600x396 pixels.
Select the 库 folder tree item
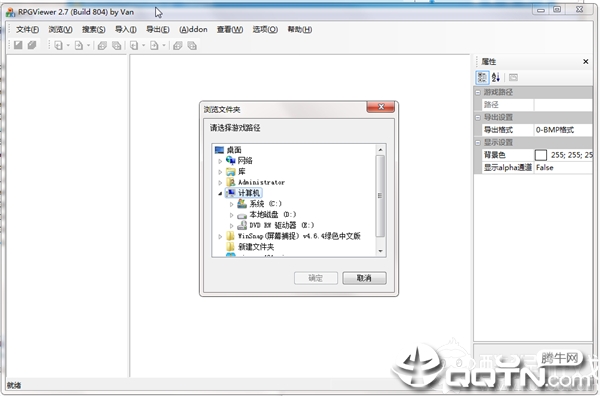(x=241, y=171)
